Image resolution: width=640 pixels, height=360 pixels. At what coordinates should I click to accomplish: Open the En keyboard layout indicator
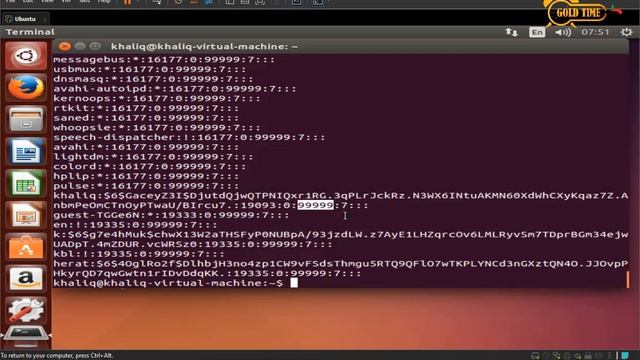(537, 32)
